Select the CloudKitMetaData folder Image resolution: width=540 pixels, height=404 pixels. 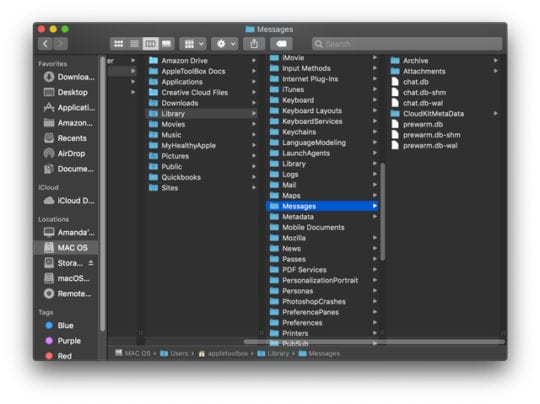coord(445,114)
